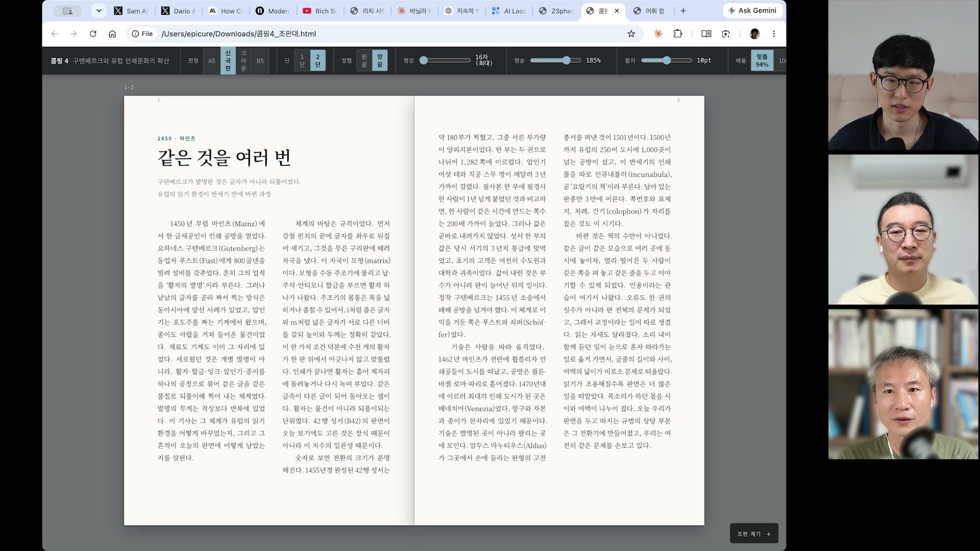980x551 pixels.
Task: Click the 10pt type size value
Action: tap(704, 61)
